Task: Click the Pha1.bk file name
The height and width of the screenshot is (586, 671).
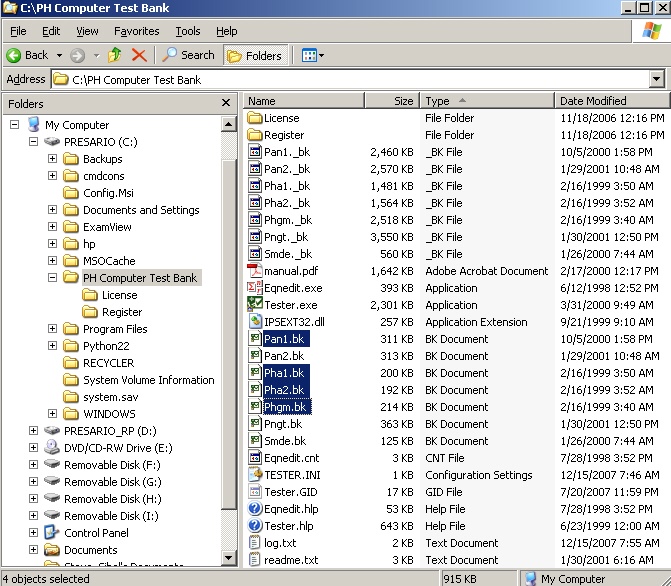Action: (284, 373)
